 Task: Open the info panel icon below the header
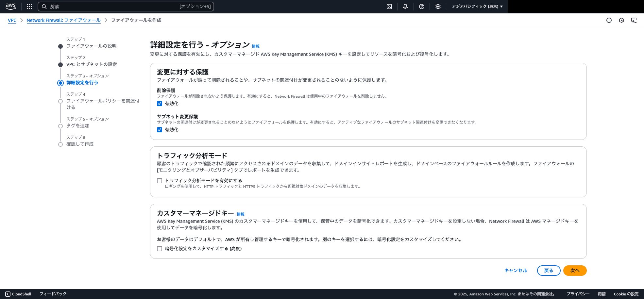point(609,20)
